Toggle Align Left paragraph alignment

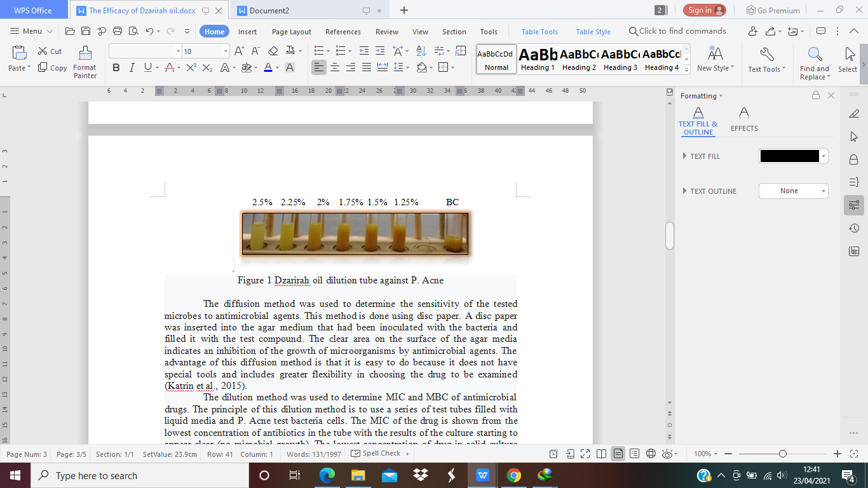coord(319,67)
